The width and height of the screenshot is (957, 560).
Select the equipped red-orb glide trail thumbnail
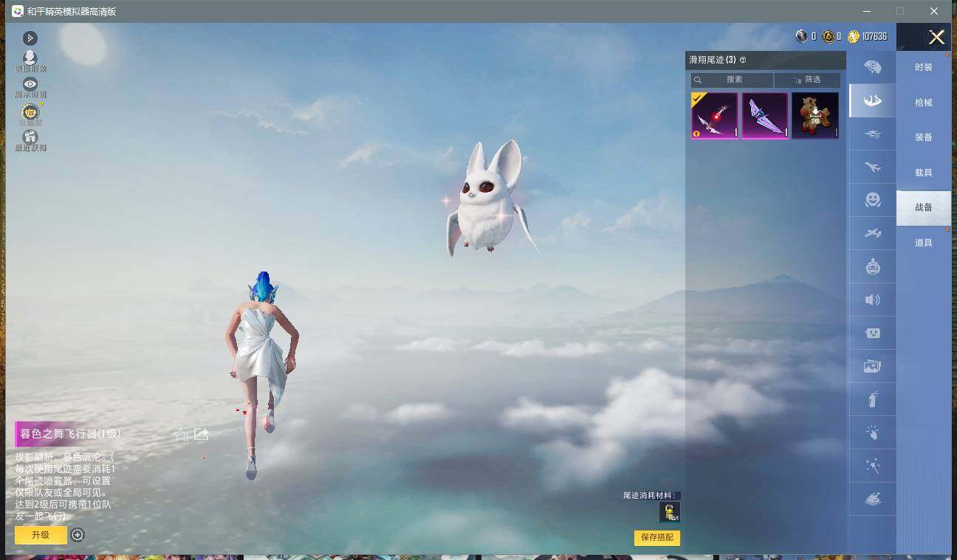[x=714, y=115]
